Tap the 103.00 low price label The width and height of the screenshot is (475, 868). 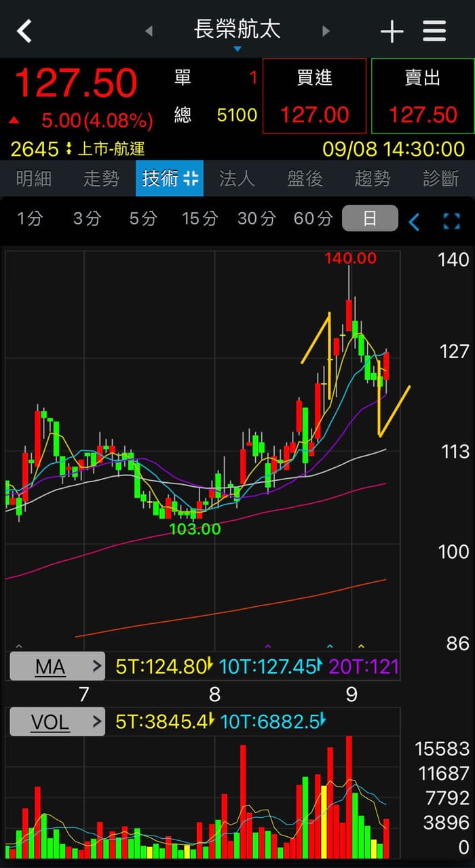[195, 529]
